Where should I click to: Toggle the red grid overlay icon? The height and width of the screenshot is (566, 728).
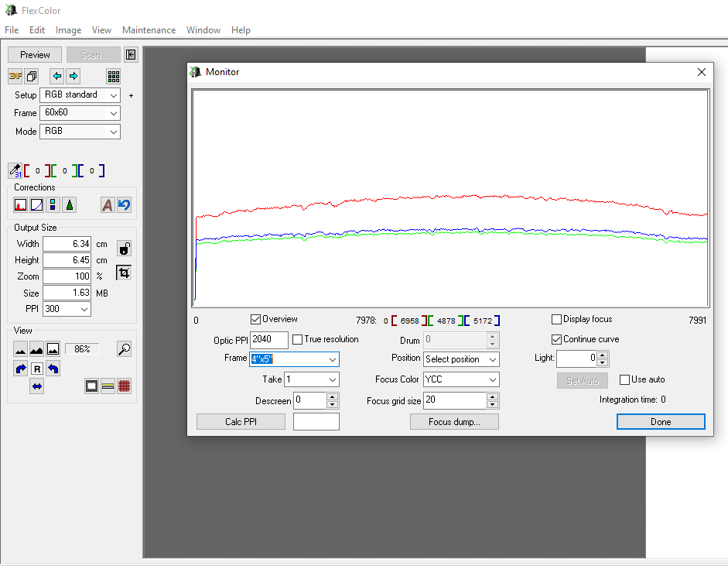124,386
